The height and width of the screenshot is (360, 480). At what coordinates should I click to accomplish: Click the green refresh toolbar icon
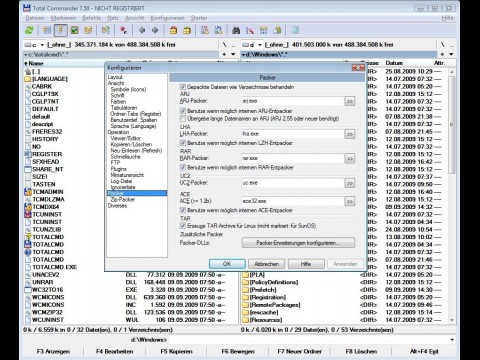[x=29, y=30]
